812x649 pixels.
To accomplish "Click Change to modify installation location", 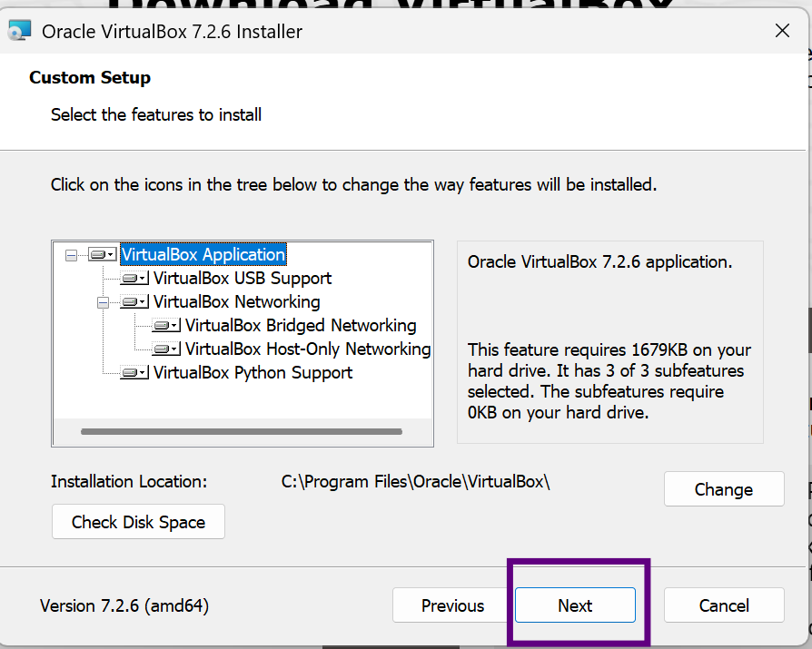I will click(x=724, y=489).
